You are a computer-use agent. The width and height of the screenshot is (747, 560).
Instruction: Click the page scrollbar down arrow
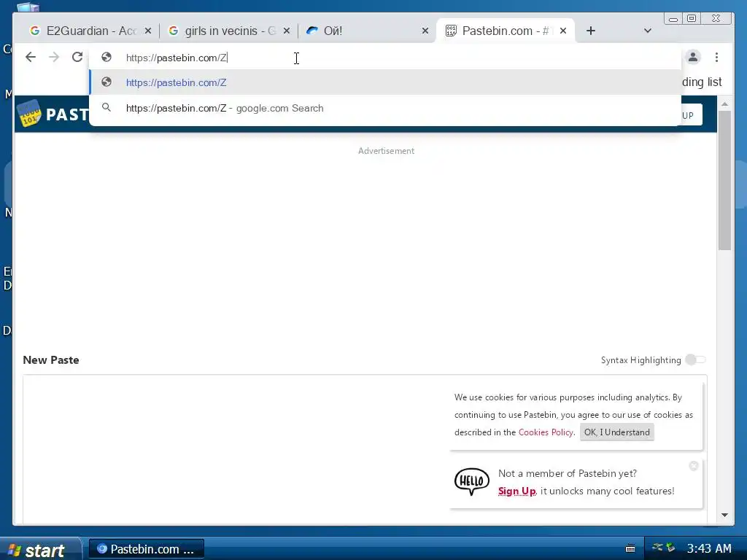coord(724,515)
